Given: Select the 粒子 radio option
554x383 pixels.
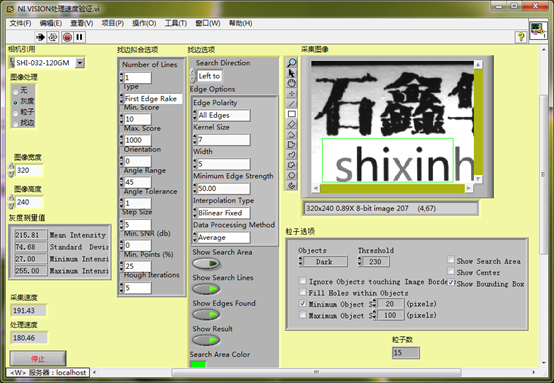Looking at the screenshot, I should click(15, 113).
